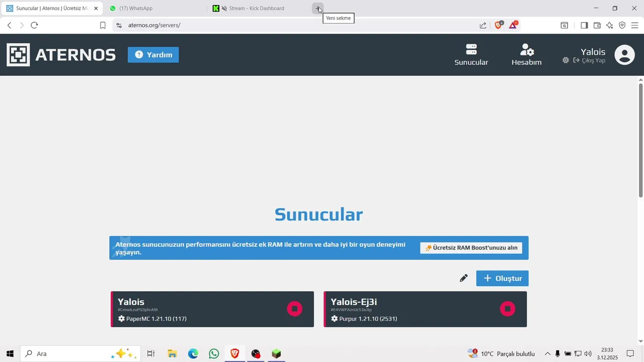Open the Sunucular navigation item

(x=471, y=55)
